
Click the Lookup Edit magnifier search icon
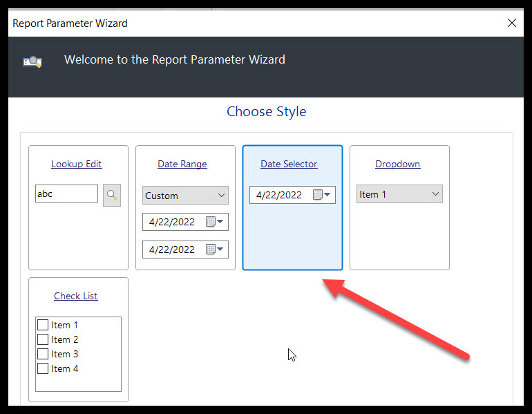(x=112, y=196)
